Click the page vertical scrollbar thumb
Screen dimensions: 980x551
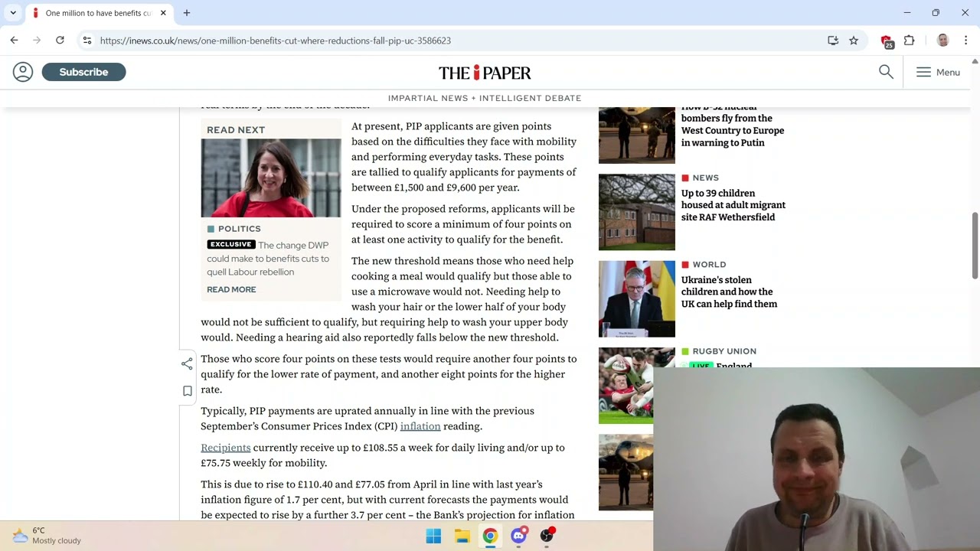coord(975,245)
